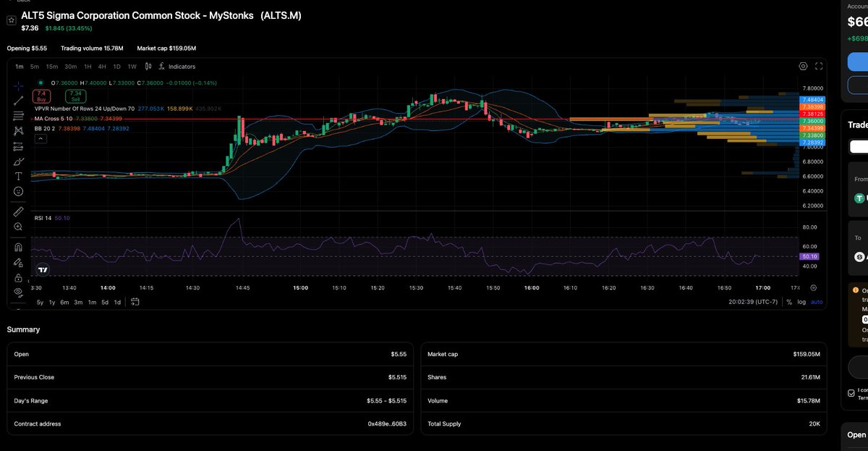The width and height of the screenshot is (868, 451).
Task: Click the BB 20 2 legend label
Action: coord(44,128)
